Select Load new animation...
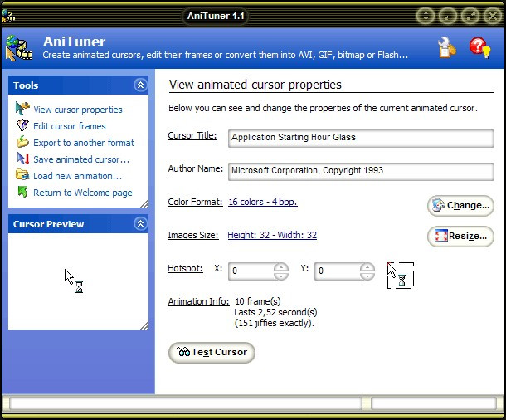Image resolution: width=506 pixels, height=420 pixels. pos(77,176)
